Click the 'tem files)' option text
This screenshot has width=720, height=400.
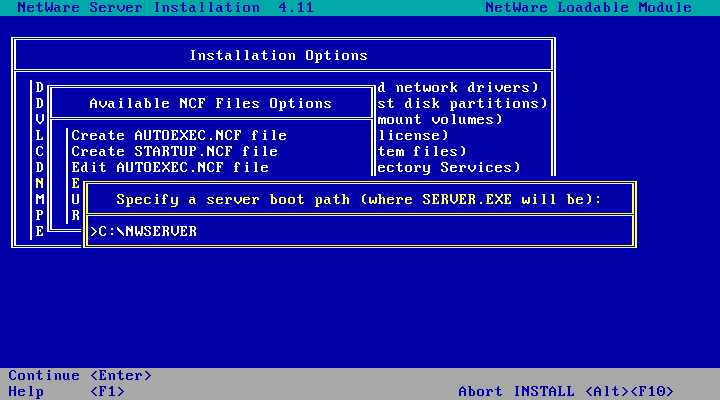tap(422, 152)
